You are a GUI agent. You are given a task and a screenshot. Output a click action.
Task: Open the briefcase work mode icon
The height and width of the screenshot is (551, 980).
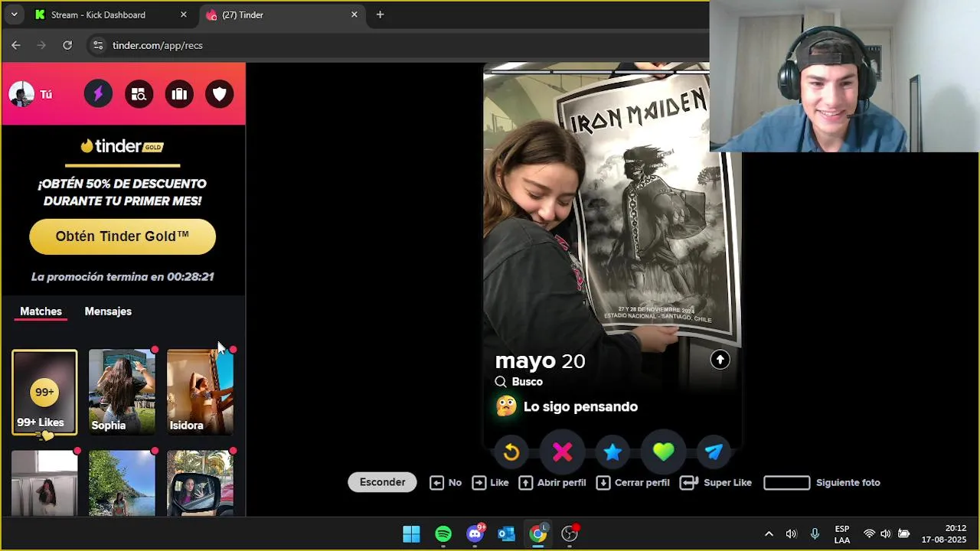click(179, 94)
